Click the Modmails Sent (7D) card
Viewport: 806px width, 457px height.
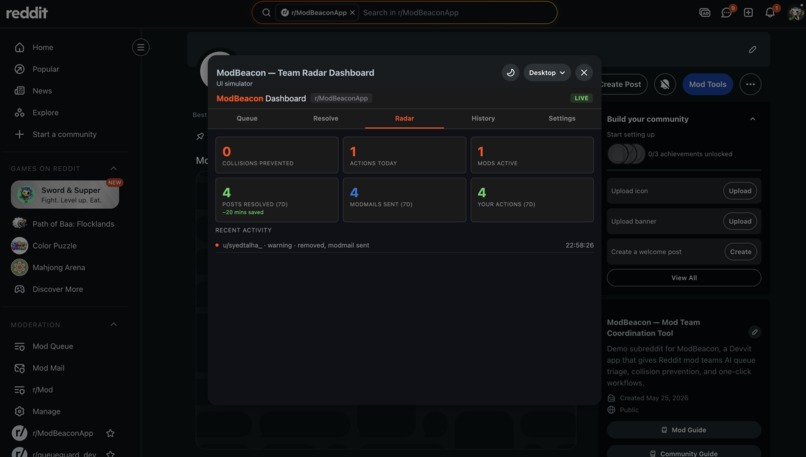pos(405,200)
